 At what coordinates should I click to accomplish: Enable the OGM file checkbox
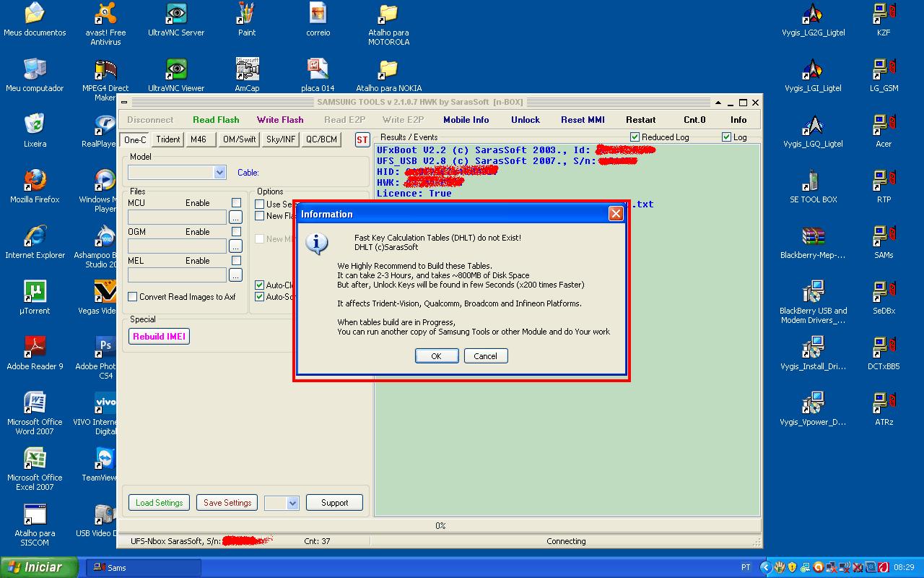tap(236, 232)
